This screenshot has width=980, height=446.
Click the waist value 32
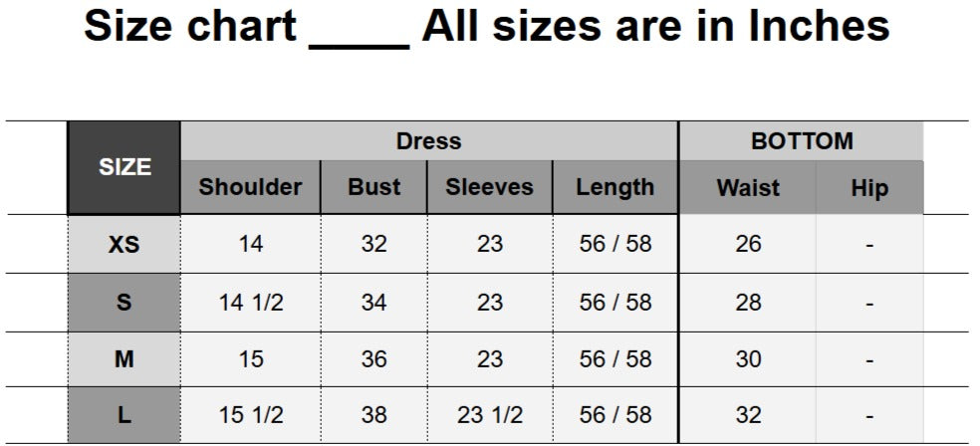748,415
